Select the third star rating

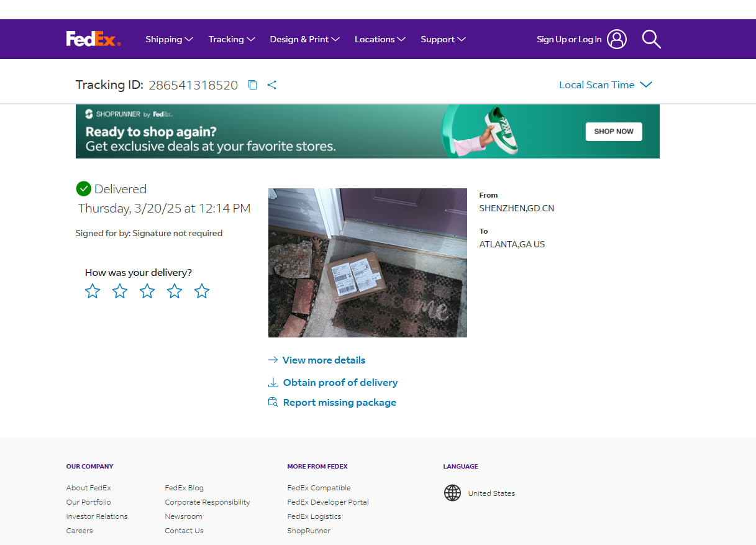pyautogui.click(x=147, y=291)
